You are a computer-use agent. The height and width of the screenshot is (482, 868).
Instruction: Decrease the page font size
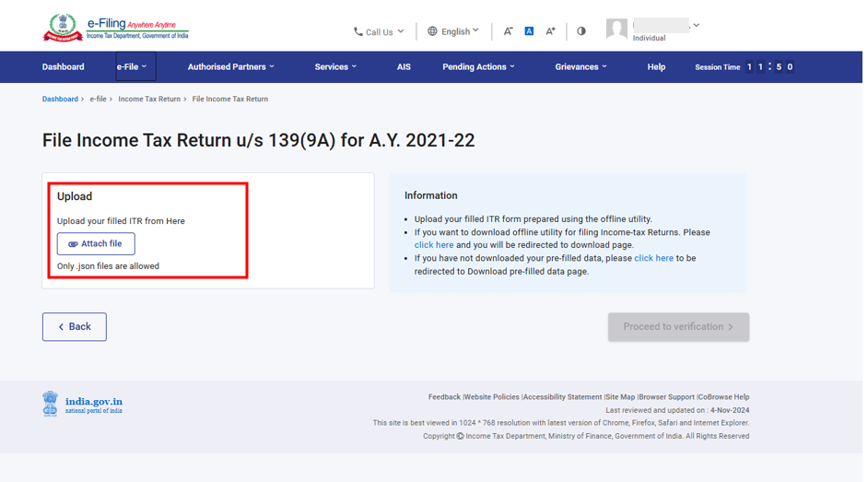[x=508, y=31]
